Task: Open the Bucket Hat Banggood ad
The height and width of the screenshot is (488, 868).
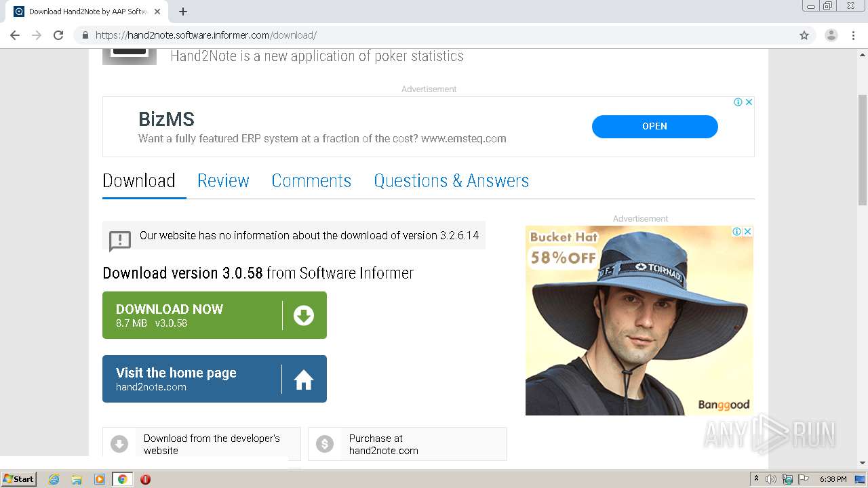Action: coord(639,321)
